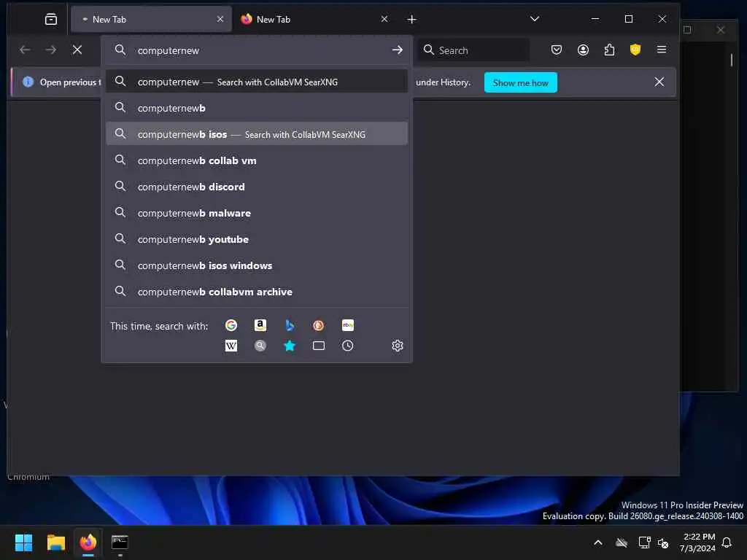
Task: Click the address bar containing computernew
Action: point(256,50)
